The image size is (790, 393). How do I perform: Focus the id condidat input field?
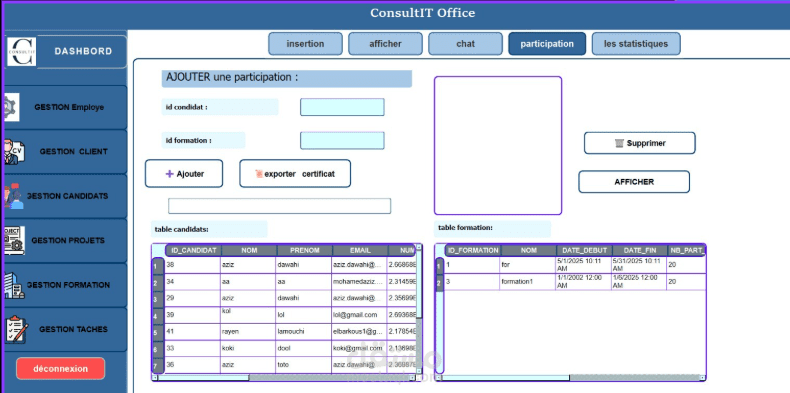pos(342,107)
